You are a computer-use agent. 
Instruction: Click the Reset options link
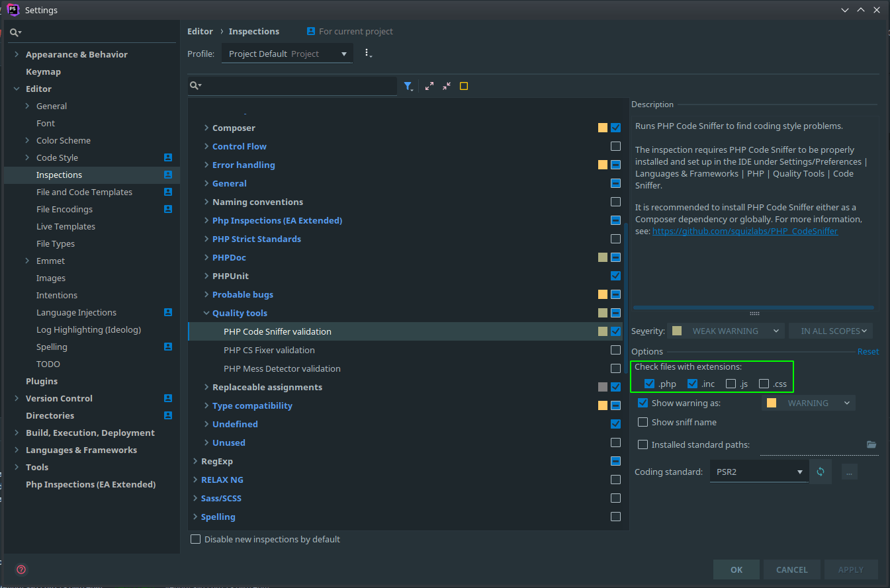[868, 351]
